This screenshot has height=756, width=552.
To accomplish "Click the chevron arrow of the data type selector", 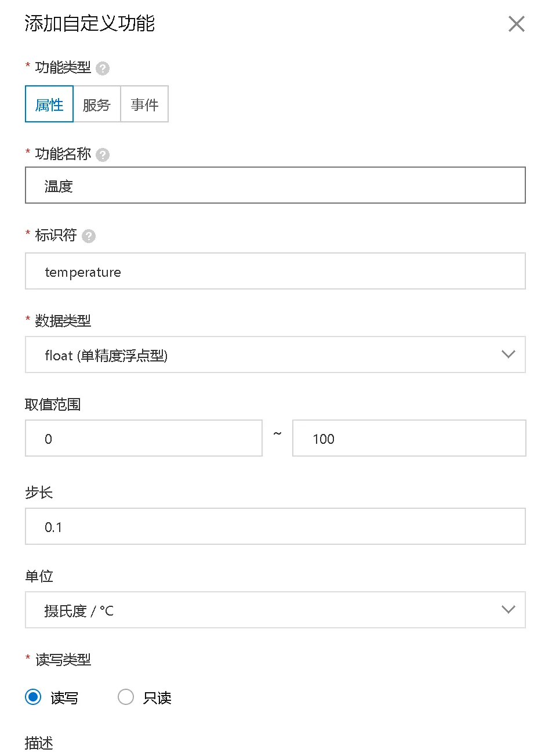I will click(509, 355).
